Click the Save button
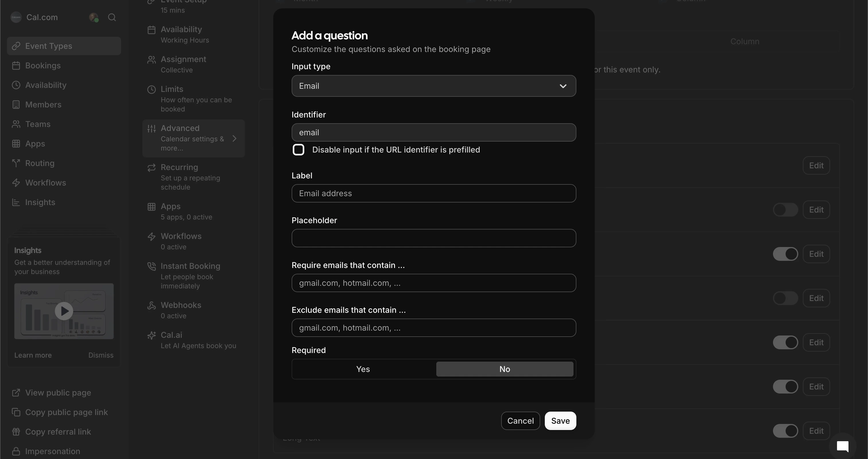The image size is (868, 459). click(560, 421)
